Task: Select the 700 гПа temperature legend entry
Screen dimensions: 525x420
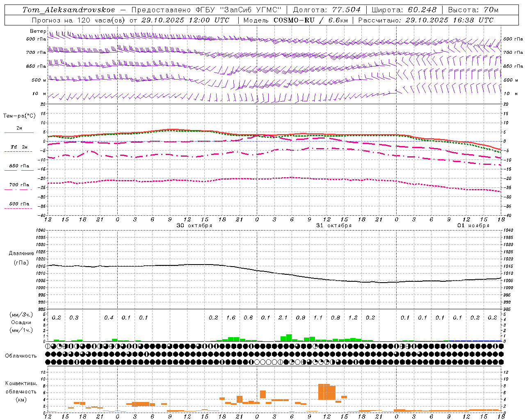Action: point(19,185)
